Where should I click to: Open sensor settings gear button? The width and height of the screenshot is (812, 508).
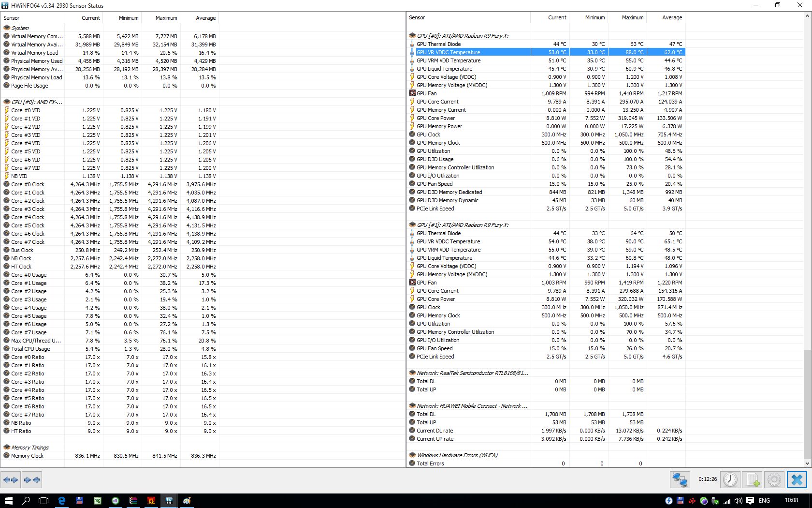pyautogui.click(x=774, y=480)
